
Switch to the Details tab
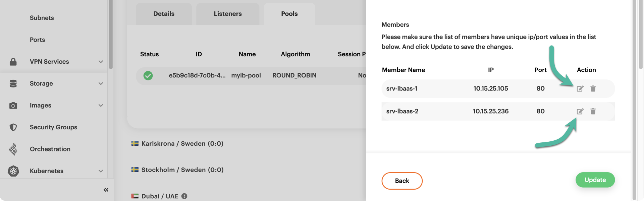[164, 14]
